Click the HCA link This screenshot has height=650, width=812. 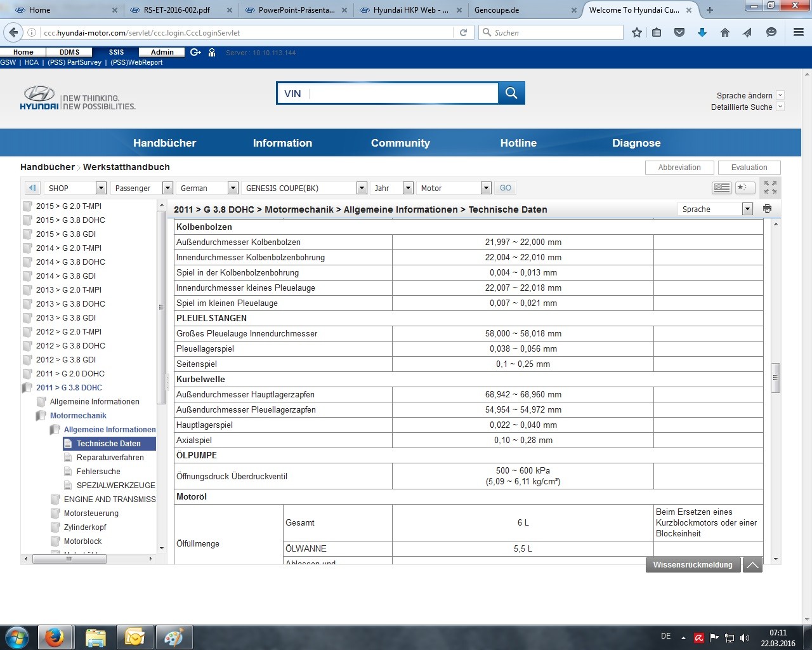pos(31,62)
